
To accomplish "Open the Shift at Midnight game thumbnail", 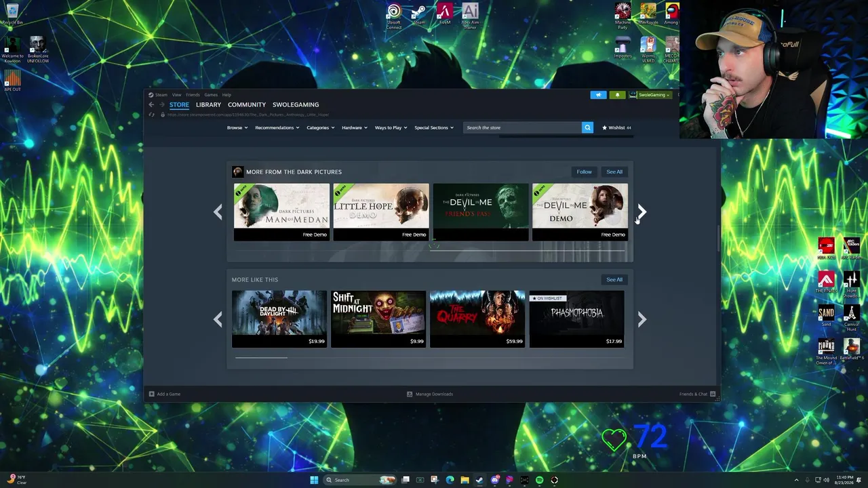I will (x=378, y=319).
